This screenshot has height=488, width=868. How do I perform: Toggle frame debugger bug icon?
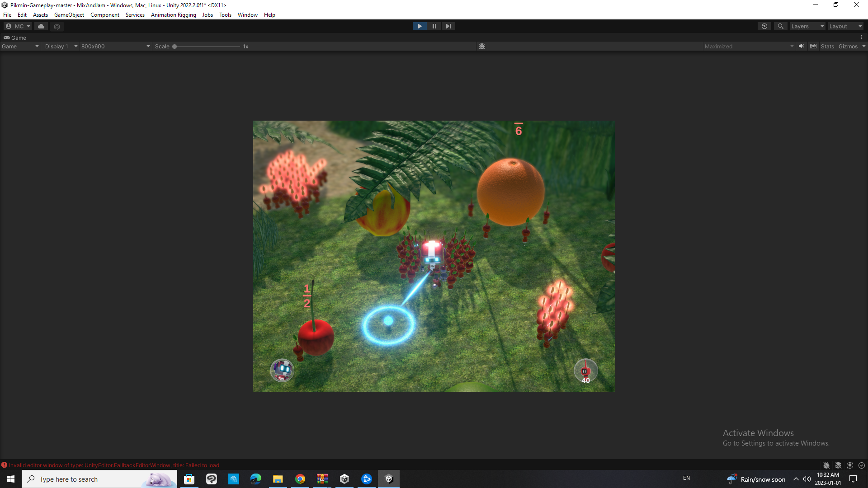pos(482,47)
